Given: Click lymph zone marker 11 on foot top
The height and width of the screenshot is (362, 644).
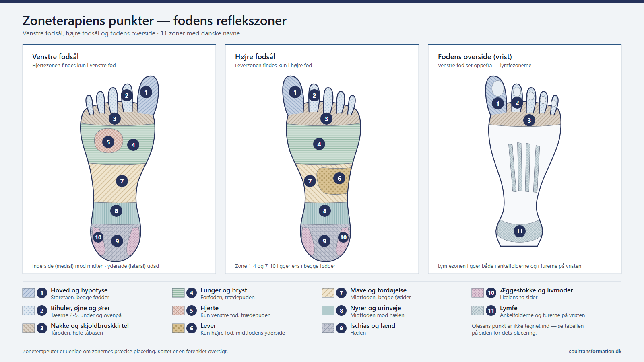Looking at the screenshot, I should tap(520, 231).
